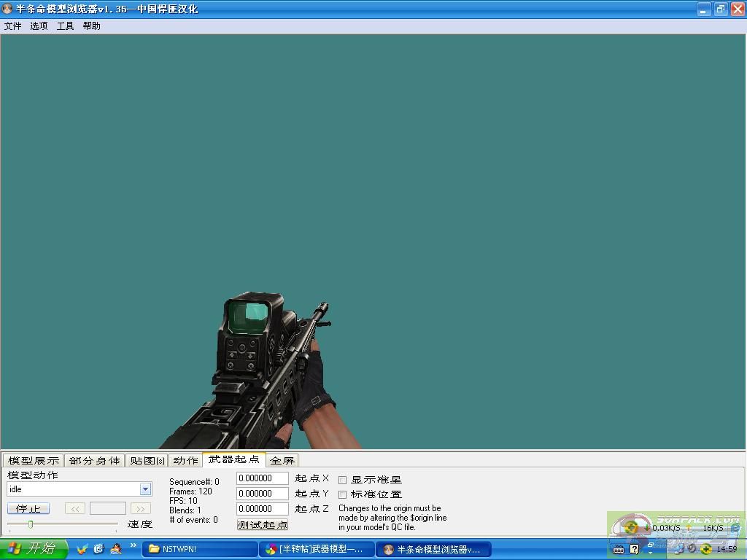This screenshot has height=560, width=747.
Task: Click the bird icon in quick launch
Action: tap(82, 549)
